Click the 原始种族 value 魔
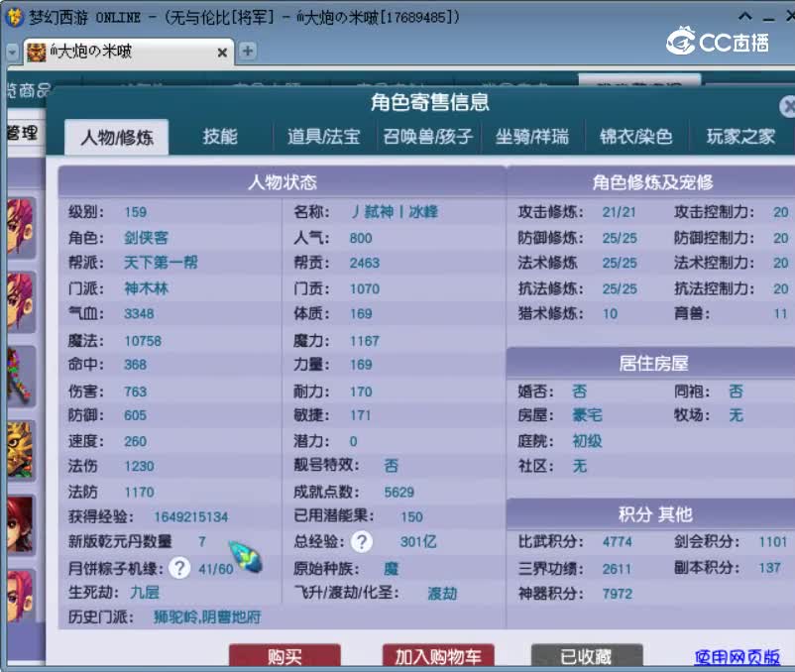The image size is (795, 672). point(391,569)
